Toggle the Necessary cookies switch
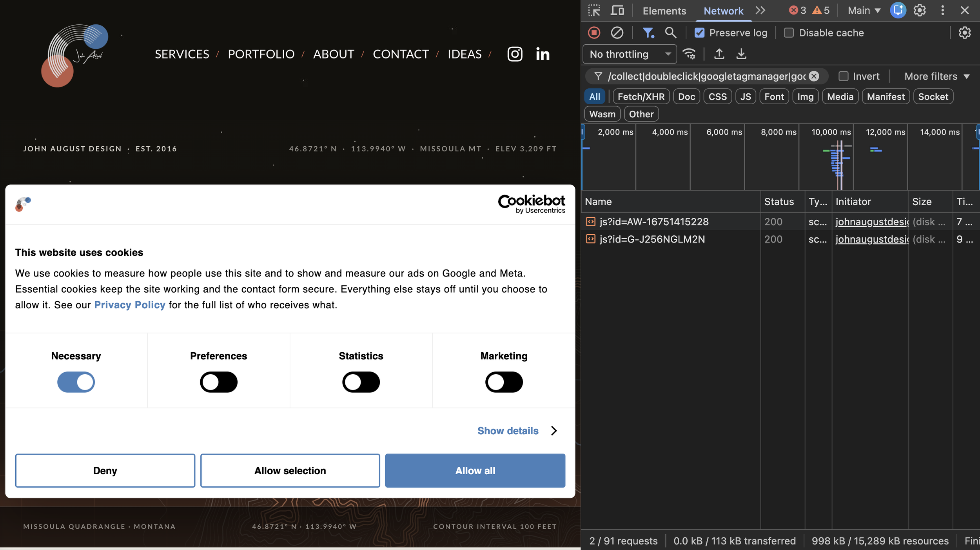Image resolution: width=980 pixels, height=550 pixels. [x=76, y=382]
